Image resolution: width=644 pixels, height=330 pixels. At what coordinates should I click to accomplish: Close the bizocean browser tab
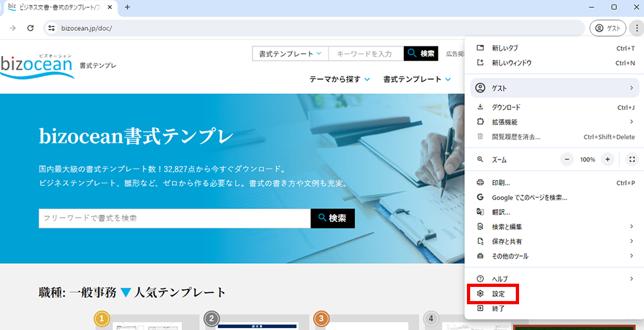(109, 7)
